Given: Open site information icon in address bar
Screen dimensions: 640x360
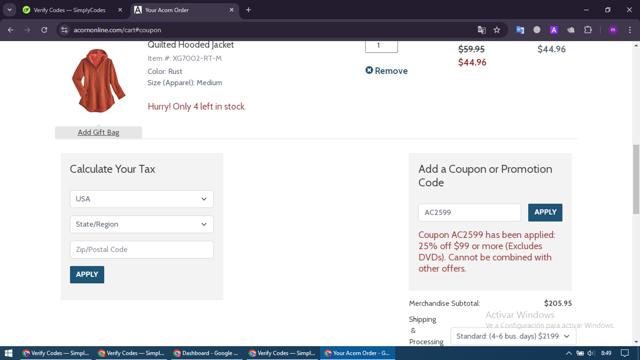Looking at the screenshot, I should click(x=64, y=30).
